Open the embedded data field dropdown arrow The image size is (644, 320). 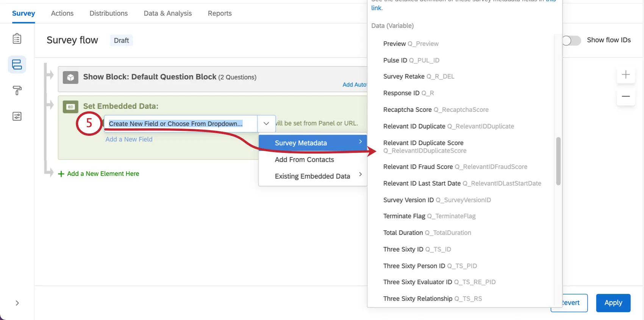click(266, 124)
